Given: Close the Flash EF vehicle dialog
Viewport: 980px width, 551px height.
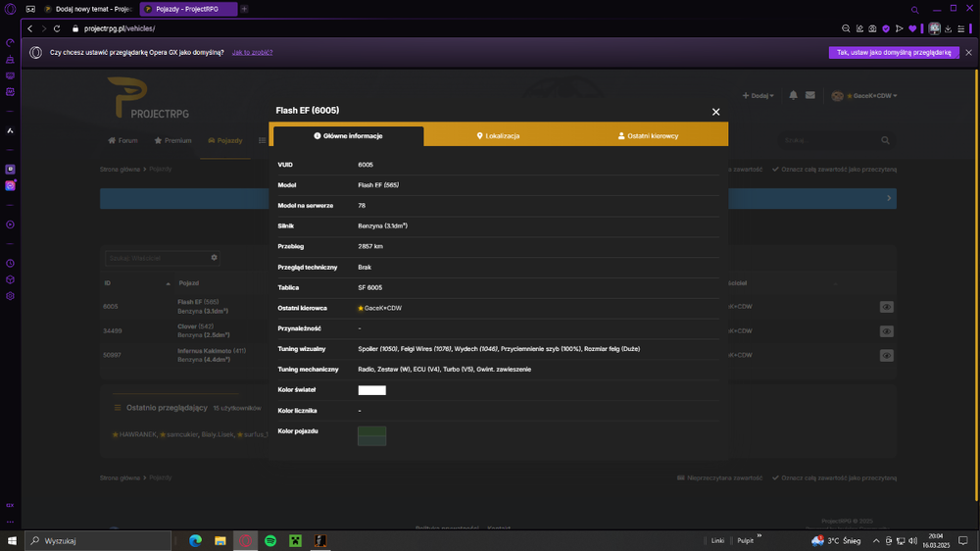Looking at the screenshot, I should tap(715, 112).
